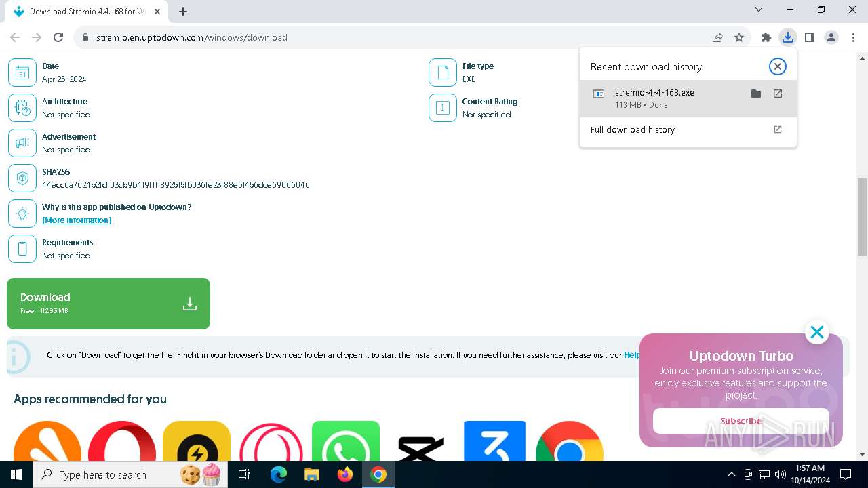Click the green Download button

(x=108, y=304)
